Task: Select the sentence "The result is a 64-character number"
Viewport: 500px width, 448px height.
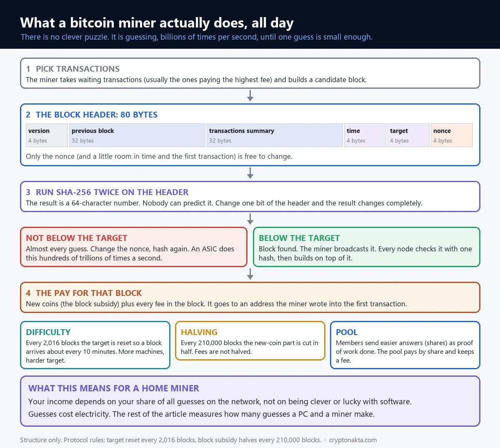Action: 224,203
